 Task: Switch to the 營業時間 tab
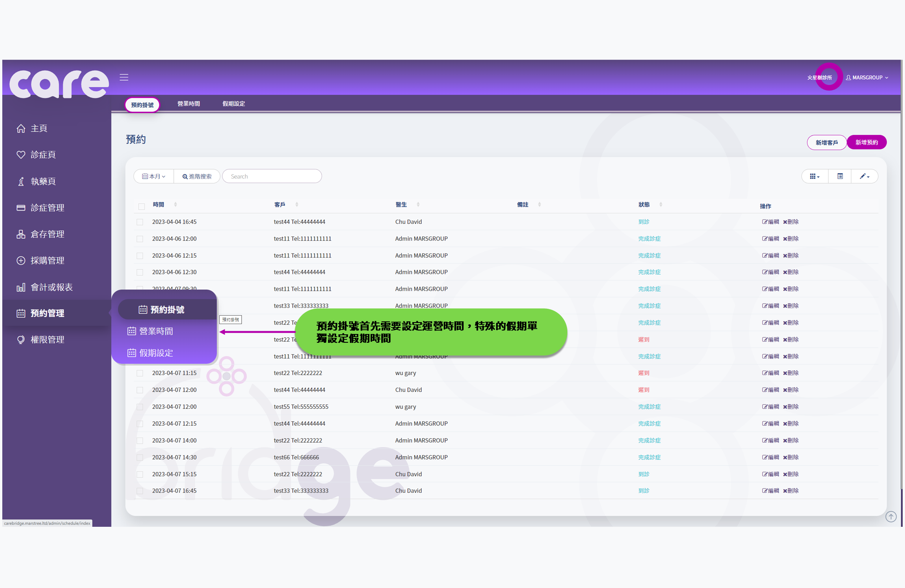[188, 104]
